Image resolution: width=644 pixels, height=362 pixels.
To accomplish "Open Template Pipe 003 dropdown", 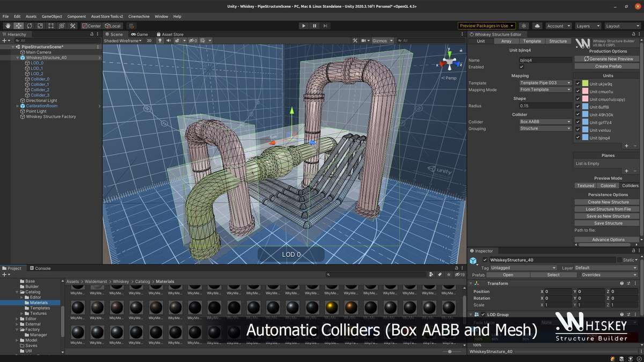I will (545, 83).
